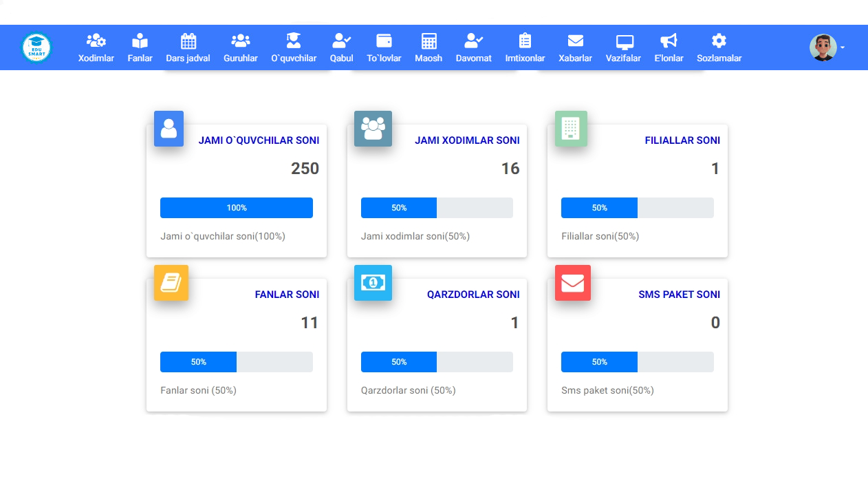
Task: Go to the Guruhlar groups page
Action: pyautogui.click(x=241, y=48)
